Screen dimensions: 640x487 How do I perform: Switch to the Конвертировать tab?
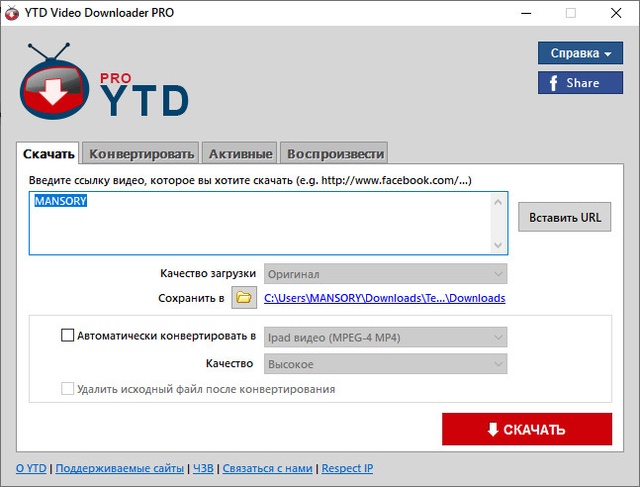(141, 154)
